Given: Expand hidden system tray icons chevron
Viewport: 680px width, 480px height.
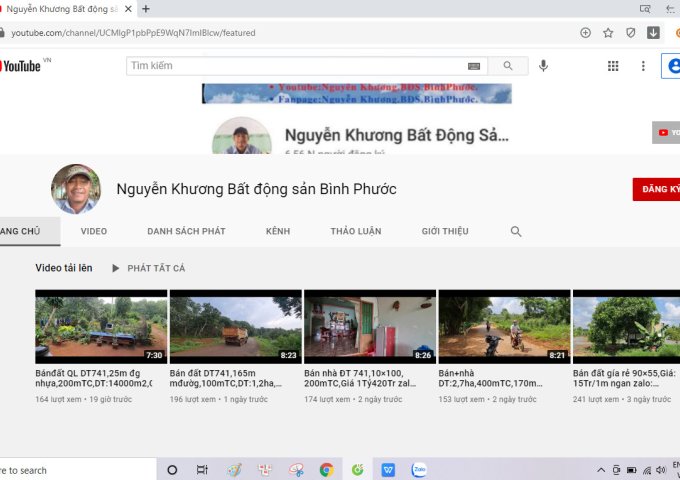Looking at the screenshot, I should (601, 470).
